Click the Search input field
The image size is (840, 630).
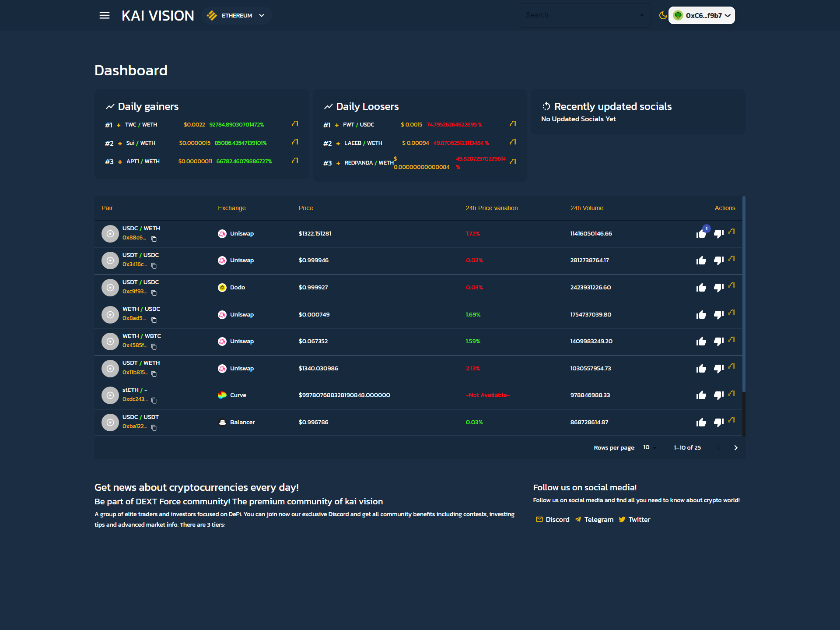coord(580,15)
